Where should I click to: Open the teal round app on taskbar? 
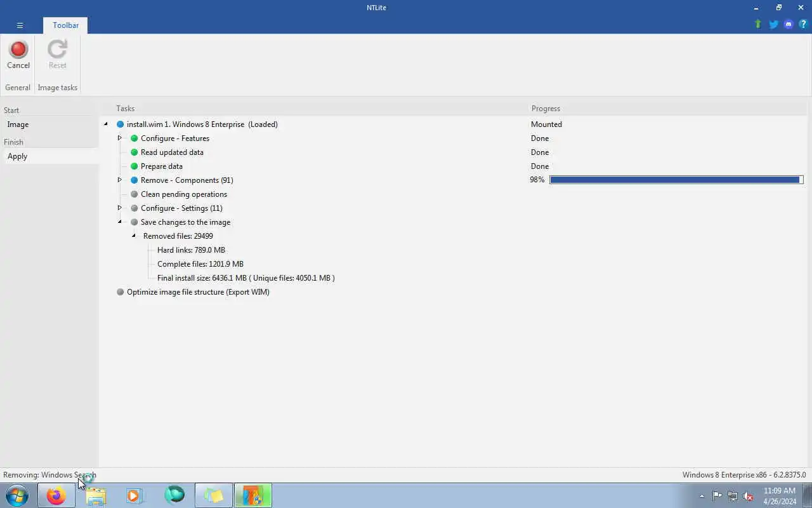(x=174, y=495)
